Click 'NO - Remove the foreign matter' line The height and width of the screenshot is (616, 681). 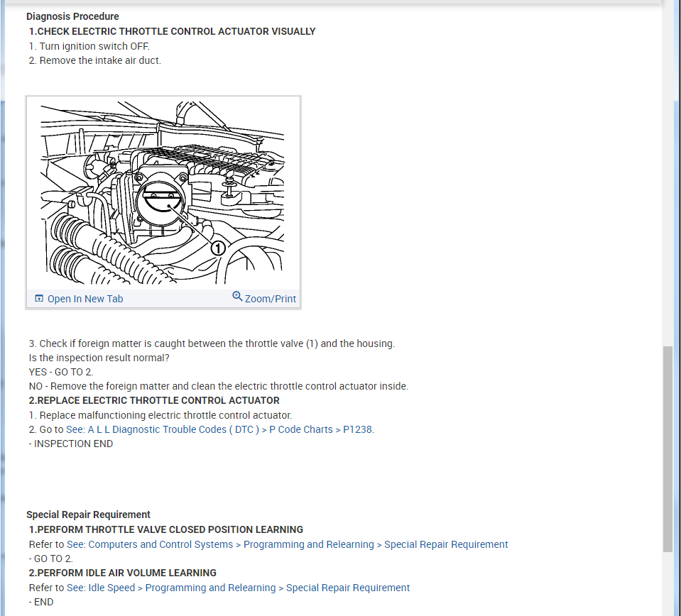[x=219, y=386]
